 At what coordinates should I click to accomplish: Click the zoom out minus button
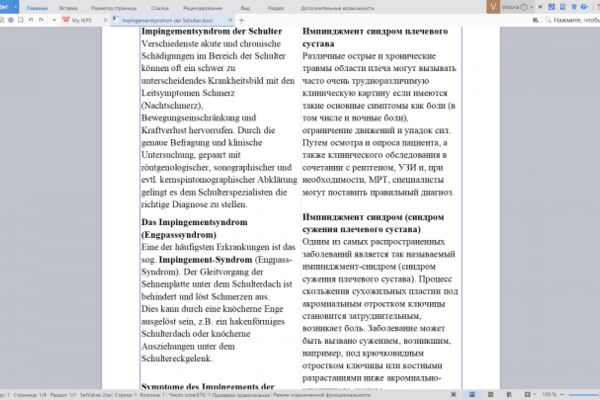coord(562,395)
